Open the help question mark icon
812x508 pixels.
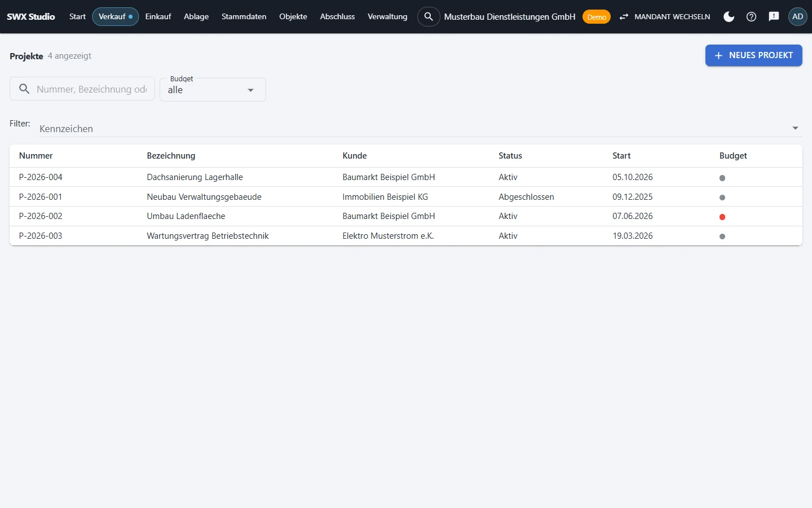point(751,17)
